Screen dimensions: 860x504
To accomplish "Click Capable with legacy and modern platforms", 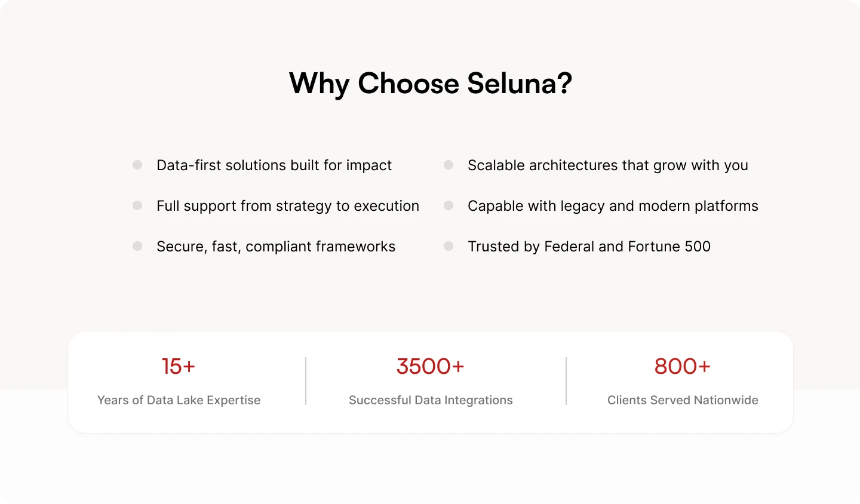I will pos(613,206).
